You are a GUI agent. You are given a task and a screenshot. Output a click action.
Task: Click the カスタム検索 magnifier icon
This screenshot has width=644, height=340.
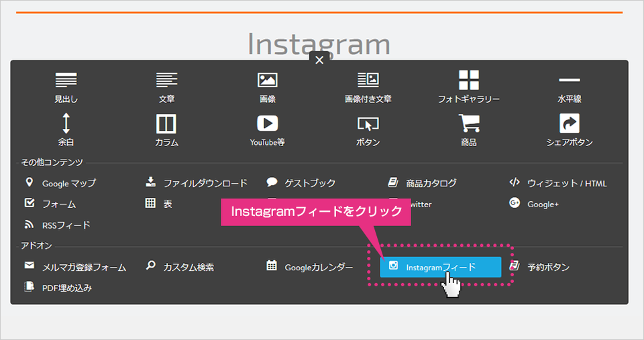click(151, 266)
